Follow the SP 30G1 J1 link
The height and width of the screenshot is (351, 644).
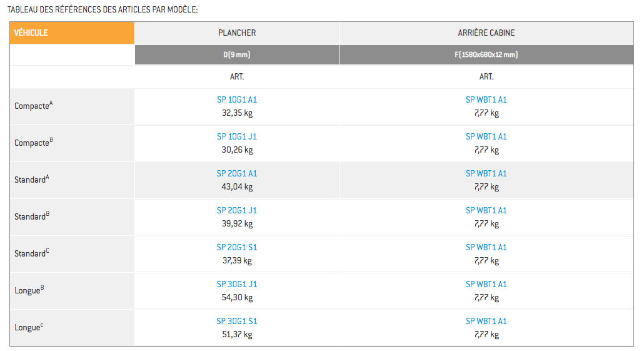coord(237,284)
